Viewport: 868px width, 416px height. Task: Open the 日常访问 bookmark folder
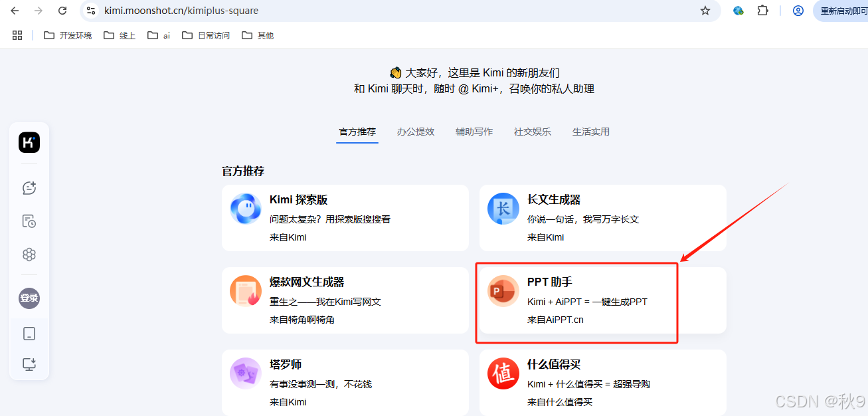pyautogui.click(x=206, y=35)
